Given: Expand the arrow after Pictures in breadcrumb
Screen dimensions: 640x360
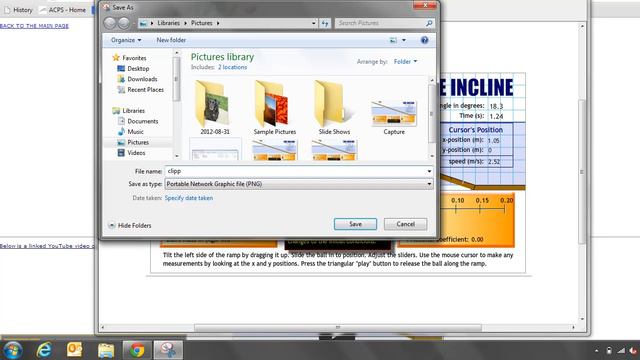Looking at the screenshot, I should pos(218,23).
